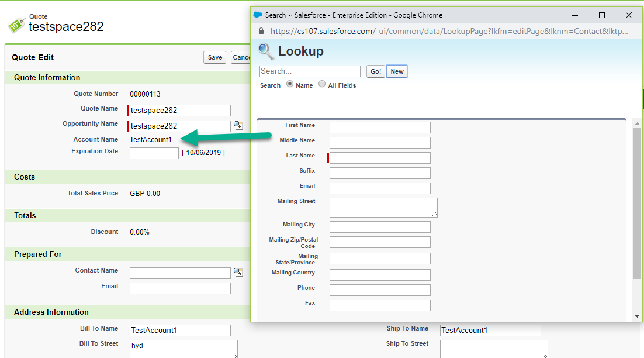This screenshot has width=644, height=358.
Task: Click the 0.00% Discount value
Action: (140, 232)
